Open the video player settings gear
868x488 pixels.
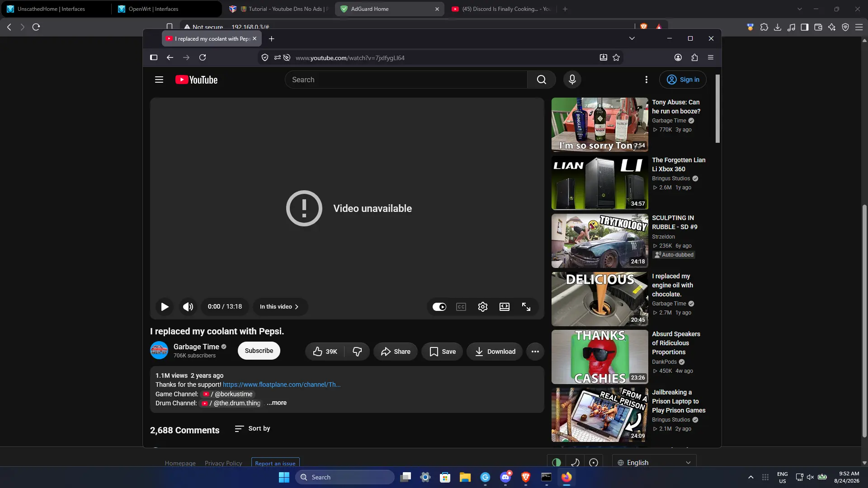point(483,307)
